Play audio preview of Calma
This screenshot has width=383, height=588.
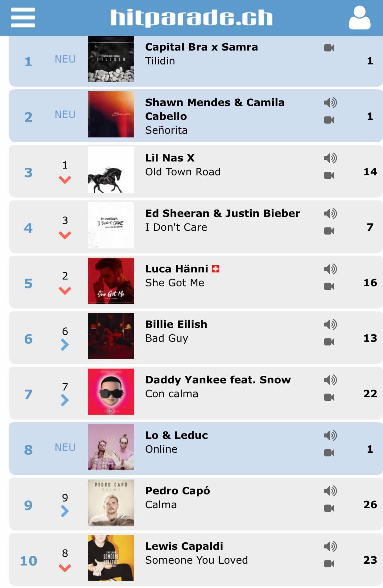click(x=330, y=491)
